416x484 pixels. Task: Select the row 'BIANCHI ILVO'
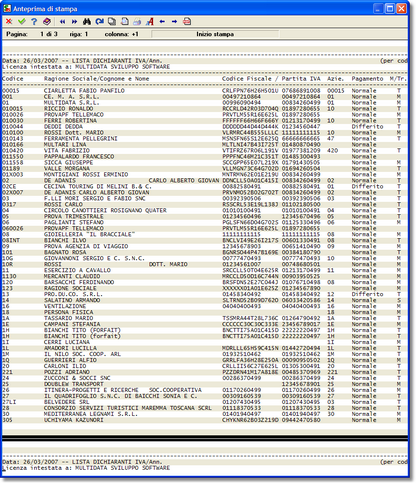205,241
